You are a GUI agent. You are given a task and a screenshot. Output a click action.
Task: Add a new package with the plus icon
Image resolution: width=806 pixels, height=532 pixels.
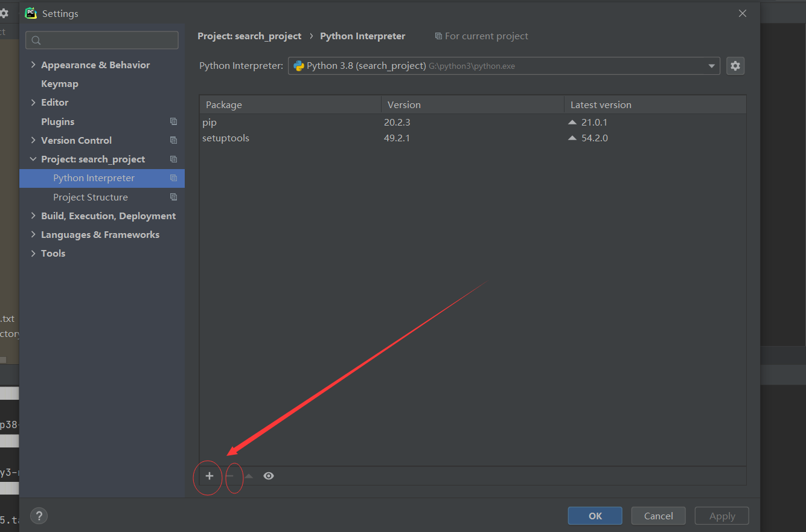[208, 476]
